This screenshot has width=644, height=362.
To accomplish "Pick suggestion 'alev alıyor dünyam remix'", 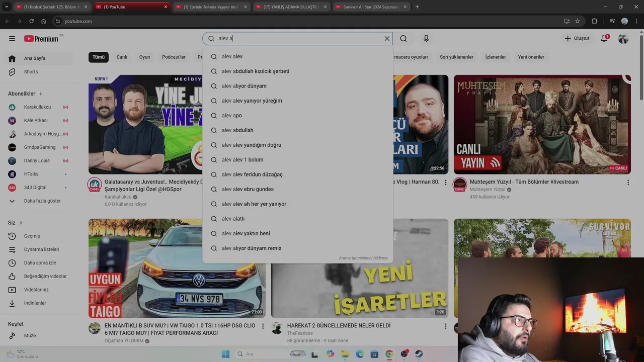I will click(x=298, y=248).
